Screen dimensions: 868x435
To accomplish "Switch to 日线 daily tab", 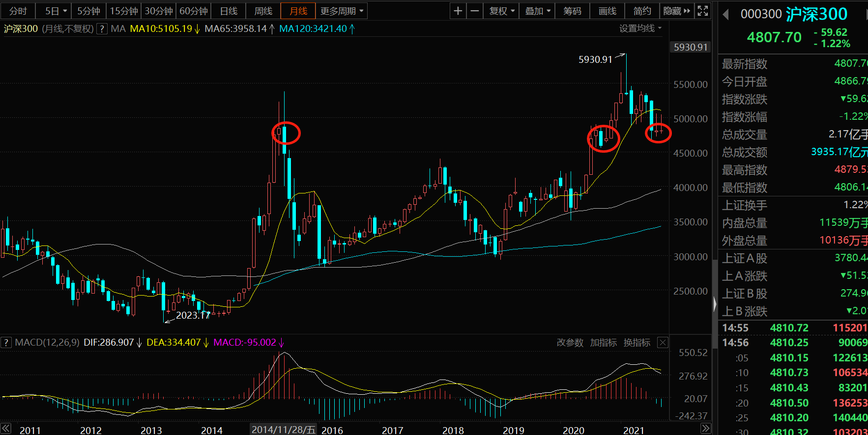I will [x=229, y=11].
